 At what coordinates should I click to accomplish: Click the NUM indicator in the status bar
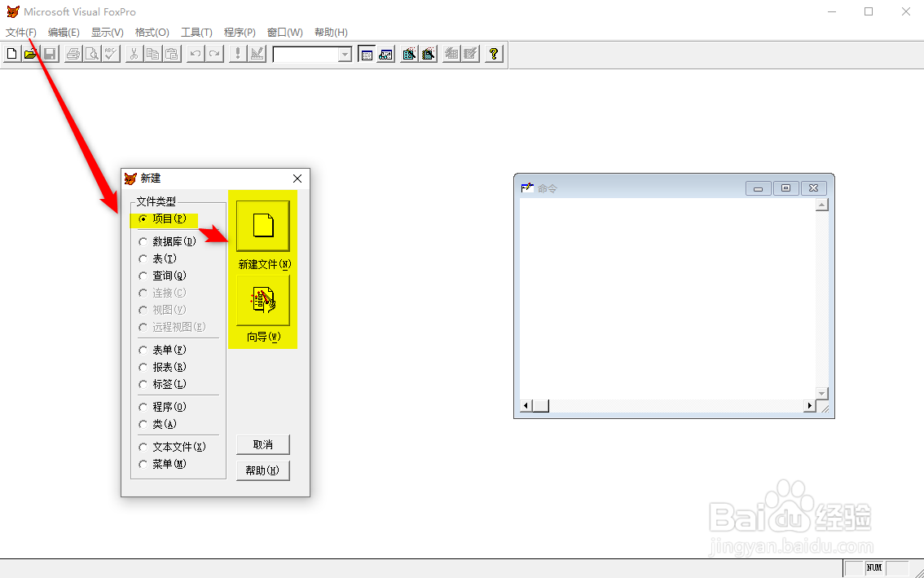point(874,568)
